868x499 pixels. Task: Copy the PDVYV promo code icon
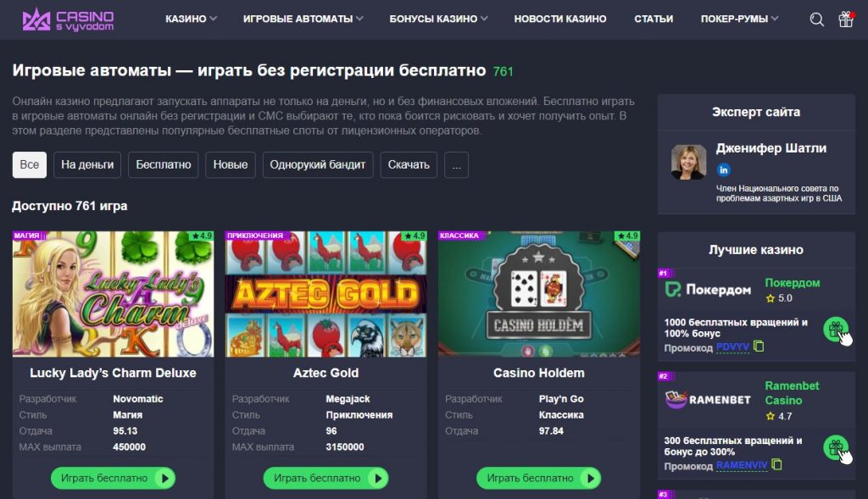[x=759, y=347]
